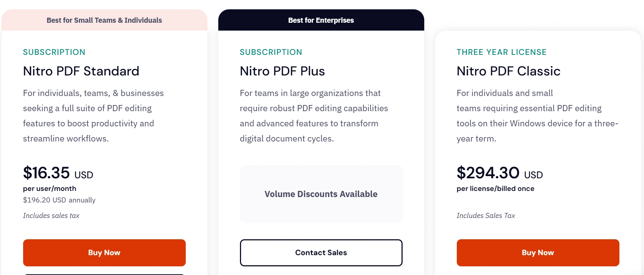
Task: Click the Volume Discounts Available box
Action: click(321, 194)
